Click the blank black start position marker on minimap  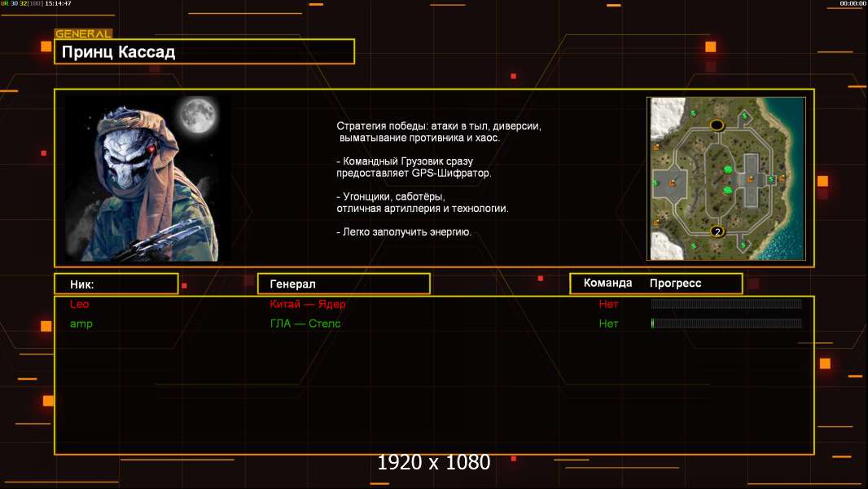(717, 126)
